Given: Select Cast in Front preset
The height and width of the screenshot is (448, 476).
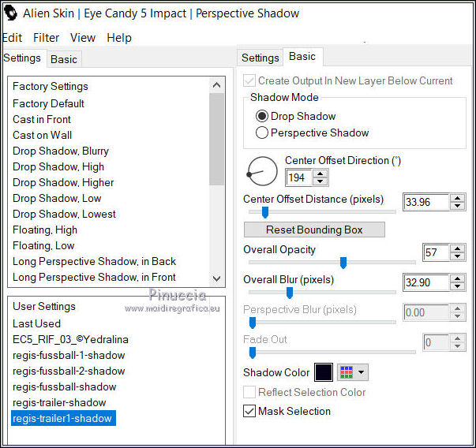Looking at the screenshot, I should [42, 120].
